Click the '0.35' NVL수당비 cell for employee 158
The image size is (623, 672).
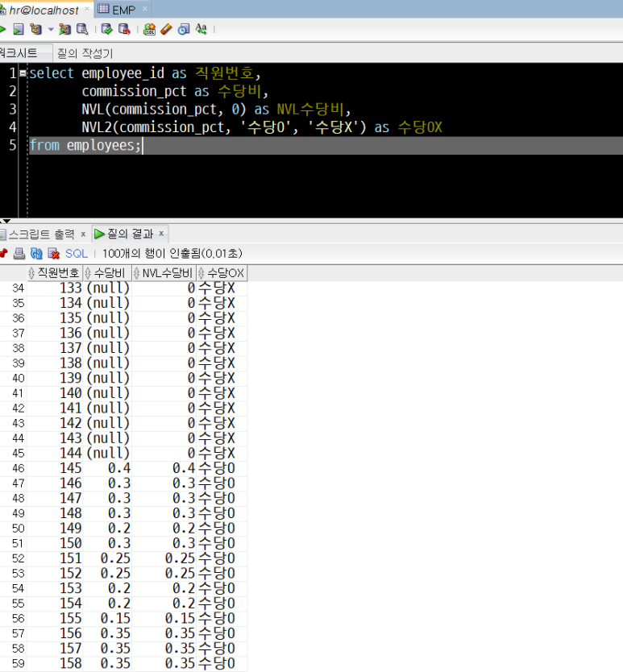164,663
